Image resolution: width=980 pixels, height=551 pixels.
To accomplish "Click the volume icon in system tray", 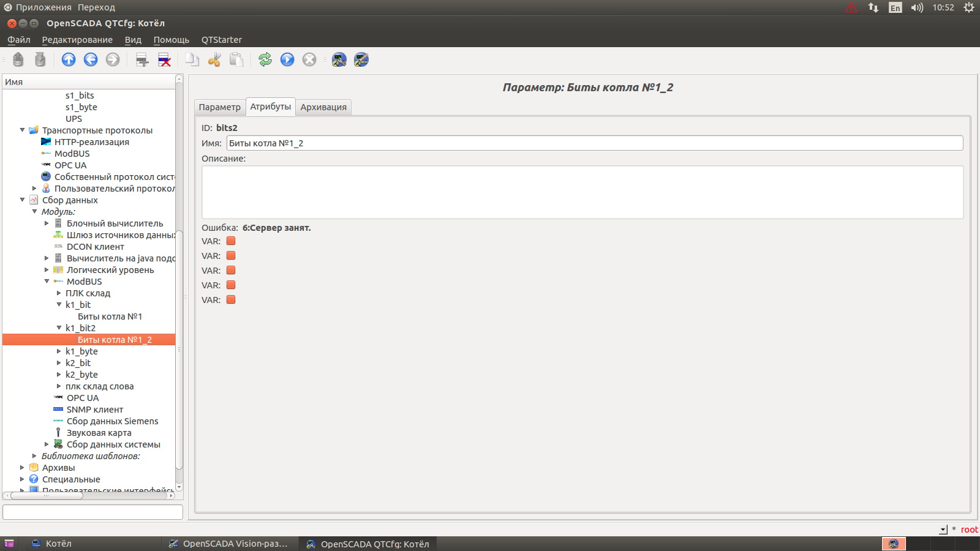I will coord(917,8).
